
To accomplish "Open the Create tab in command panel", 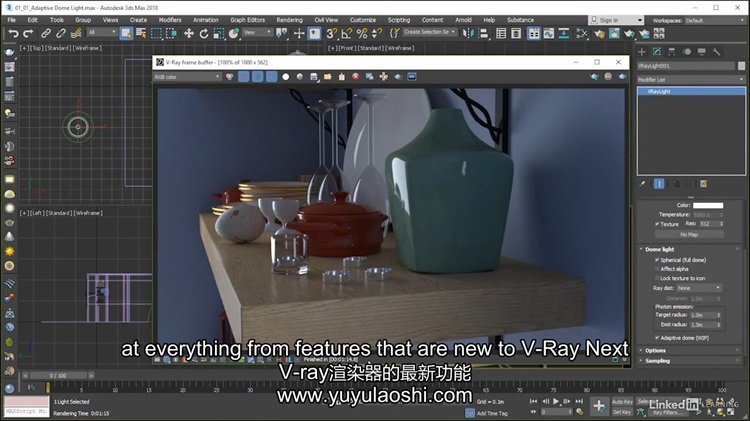I will 644,51.
